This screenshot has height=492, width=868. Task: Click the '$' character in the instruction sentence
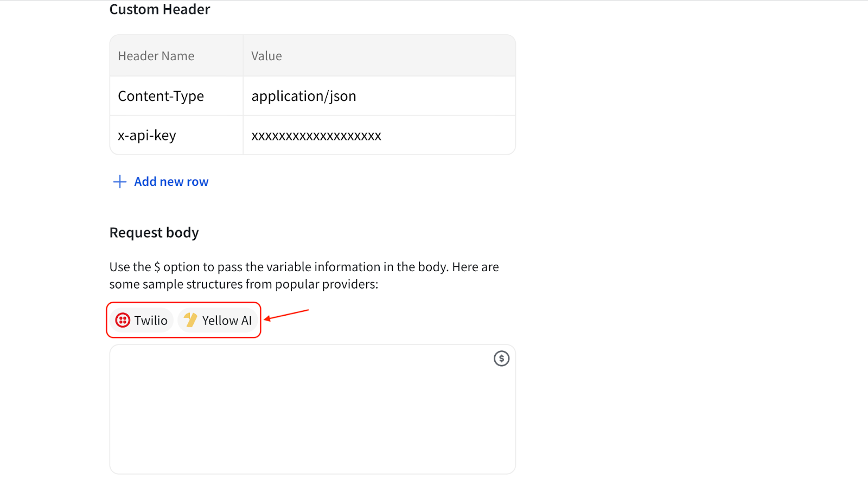(157, 267)
